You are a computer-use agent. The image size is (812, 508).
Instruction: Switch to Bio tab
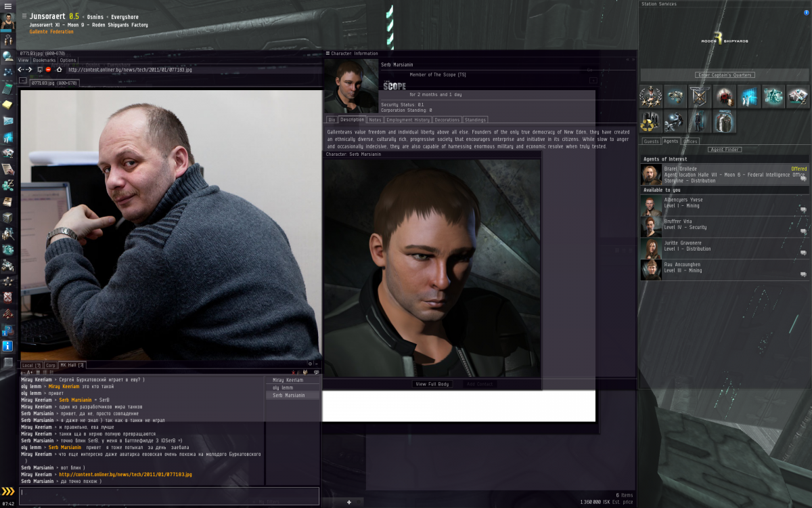[x=332, y=120]
